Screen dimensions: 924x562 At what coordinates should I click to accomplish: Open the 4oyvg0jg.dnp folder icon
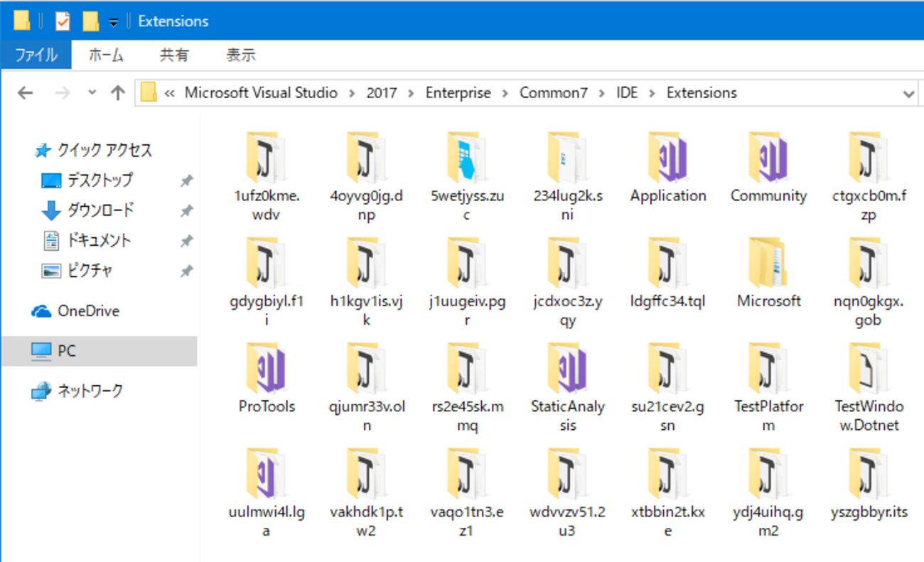[366, 157]
